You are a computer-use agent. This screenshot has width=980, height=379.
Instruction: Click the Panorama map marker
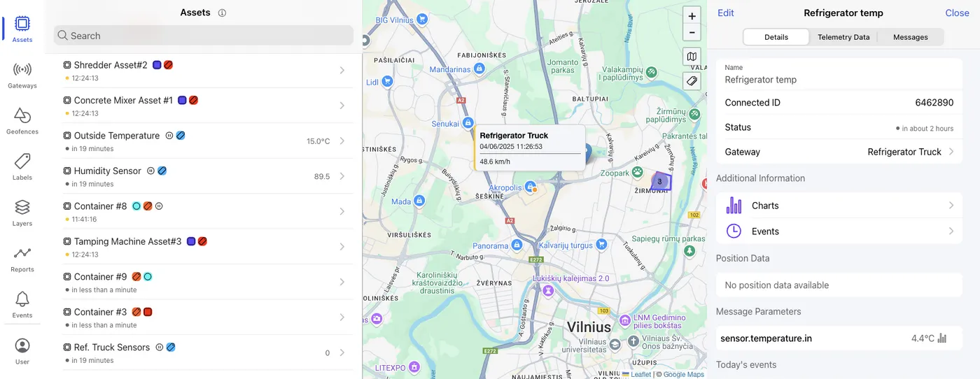click(x=517, y=245)
